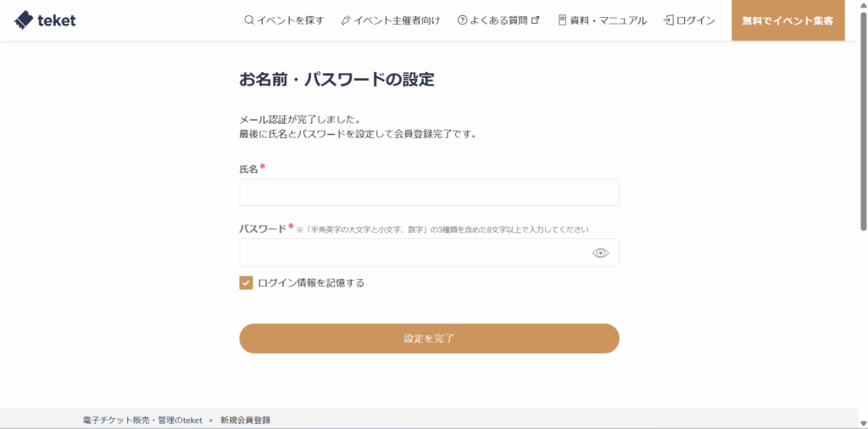Click the teket logo
This screenshot has width=868, height=429.
click(x=46, y=20)
